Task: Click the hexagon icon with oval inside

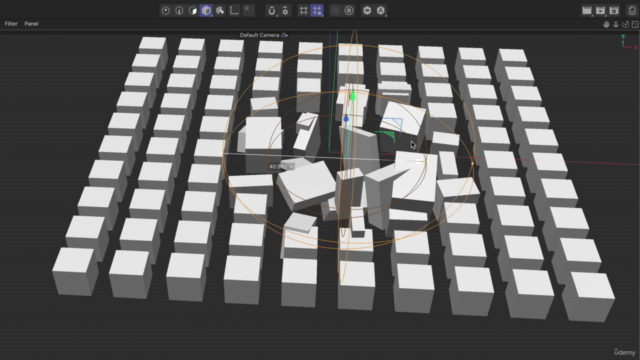Action: click(367, 11)
